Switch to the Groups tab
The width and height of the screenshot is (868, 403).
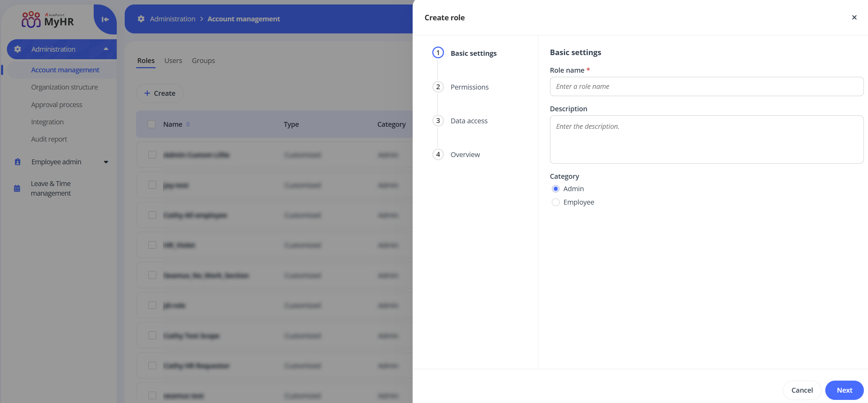(203, 61)
